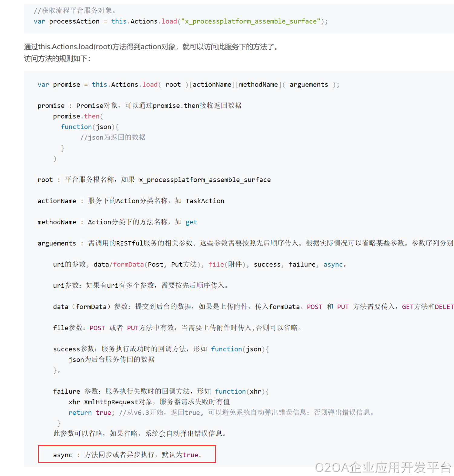Screen dimensions: 454x476
Task: Click the 'file参数' description line
Action: 177,328
